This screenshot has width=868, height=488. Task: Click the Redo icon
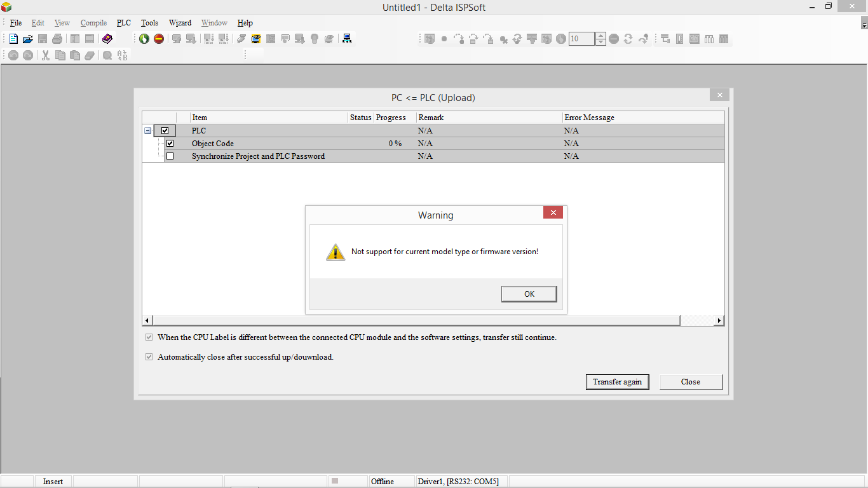[28, 55]
